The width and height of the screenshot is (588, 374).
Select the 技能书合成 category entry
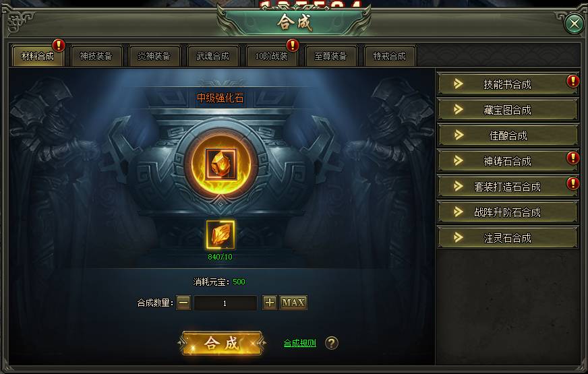click(508, 84)
